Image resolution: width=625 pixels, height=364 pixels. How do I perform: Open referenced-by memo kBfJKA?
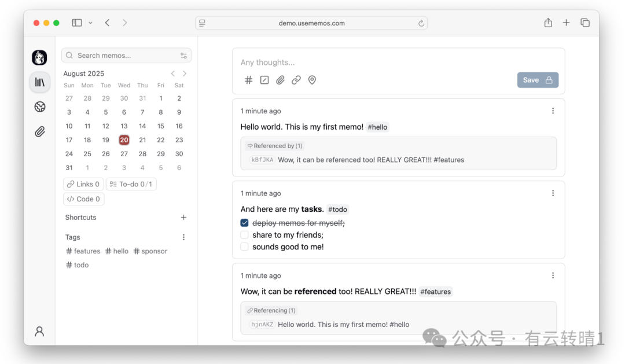pos(356,160)
